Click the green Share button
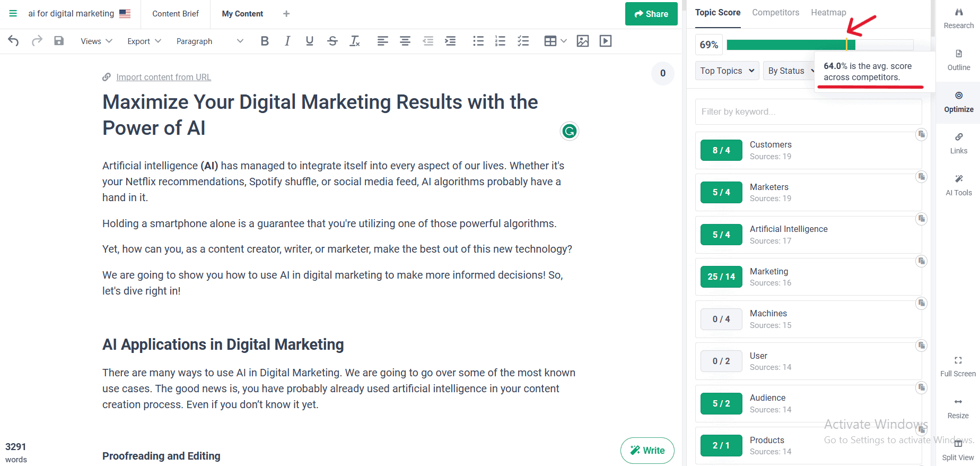 pyautogui.click(x=651, y=14)
